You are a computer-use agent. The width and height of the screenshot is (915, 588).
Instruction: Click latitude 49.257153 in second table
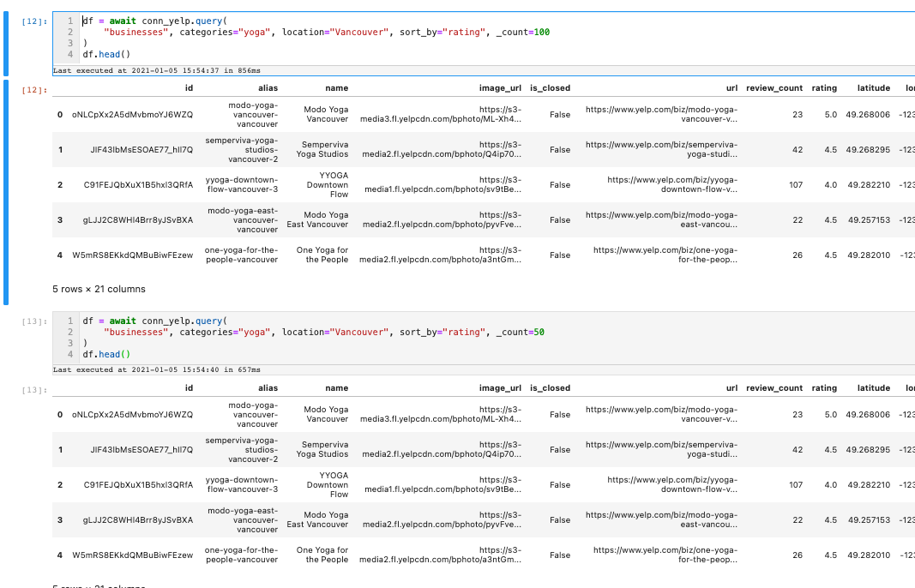pos(869,519)
